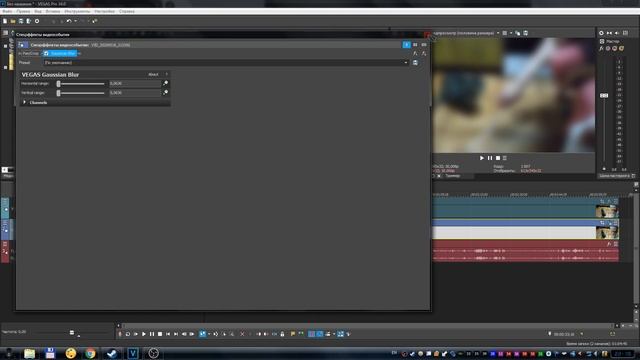The image size is (640, 360).
Task: Click the Record button on the transport bar
Action: 120,334
